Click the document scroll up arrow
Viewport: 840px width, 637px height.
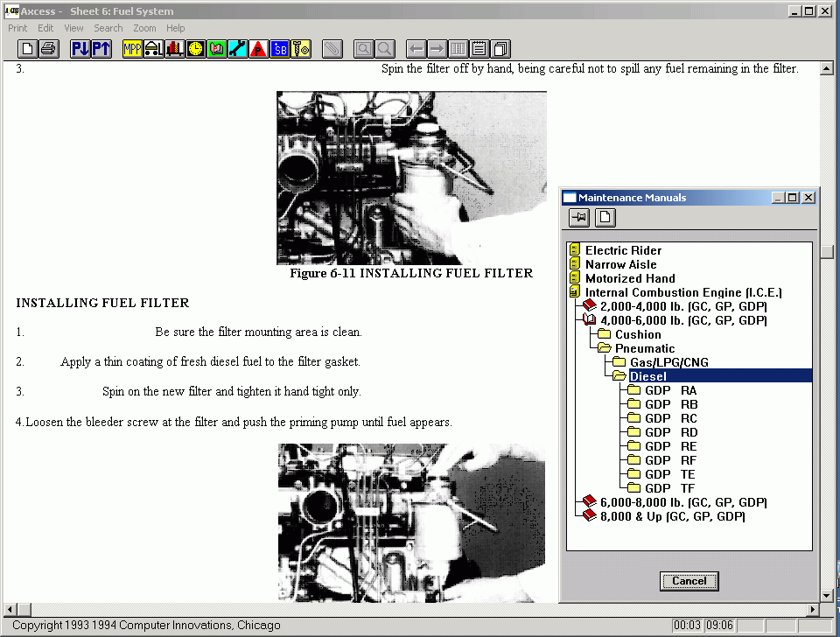(827, 68)
